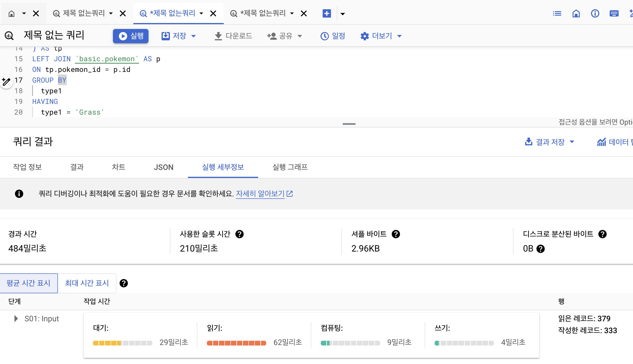The image size is (633, 364).
Task: Click help icon next to 디스크로 분산된 바이트
Action: coord(602,234)
